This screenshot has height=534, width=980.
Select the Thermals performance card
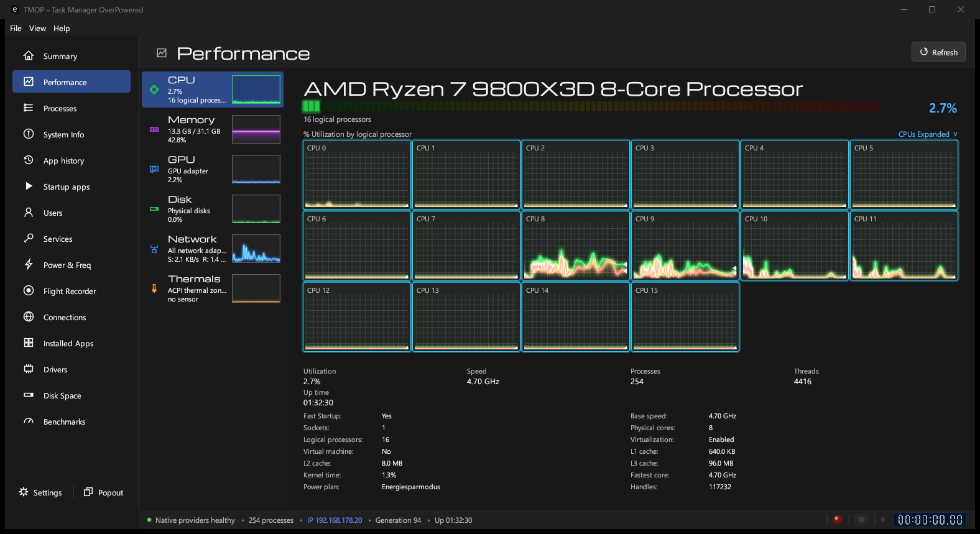[x=213, y=288]
